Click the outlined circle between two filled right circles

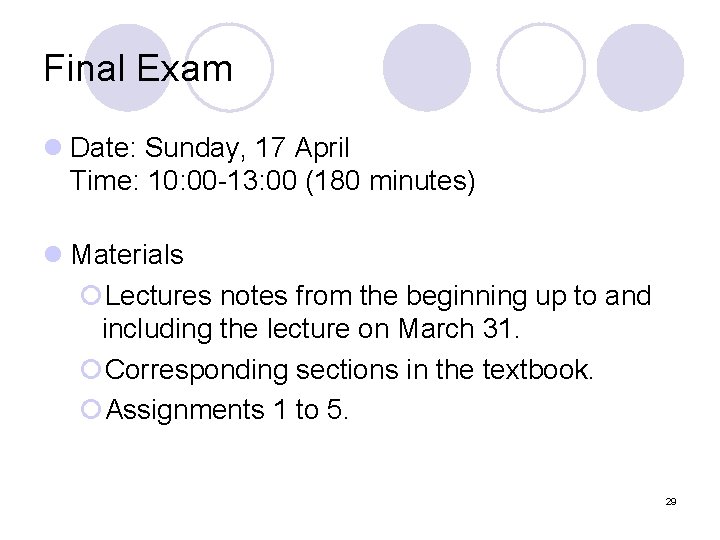pyautogui.click(x=541, y=68)
